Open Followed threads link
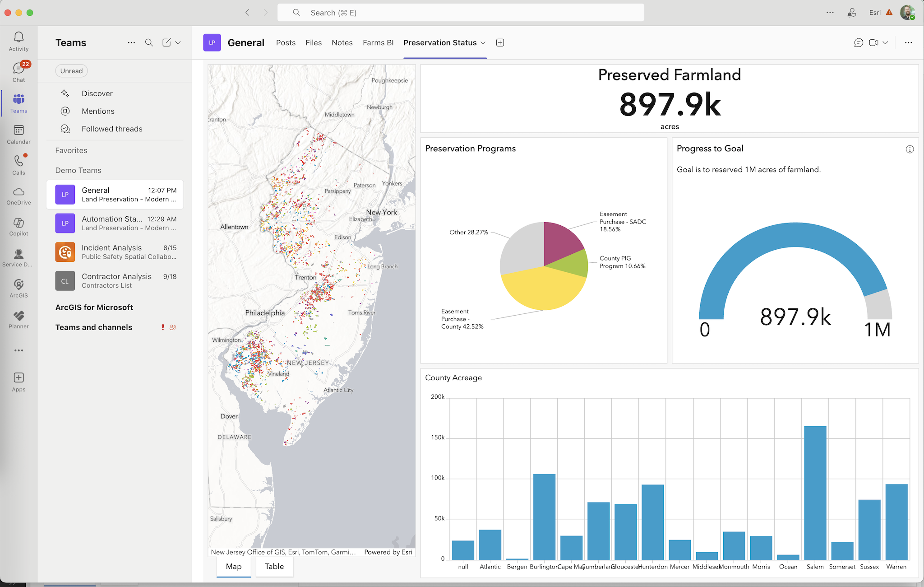The image size is (924, 587). (112, 129)
